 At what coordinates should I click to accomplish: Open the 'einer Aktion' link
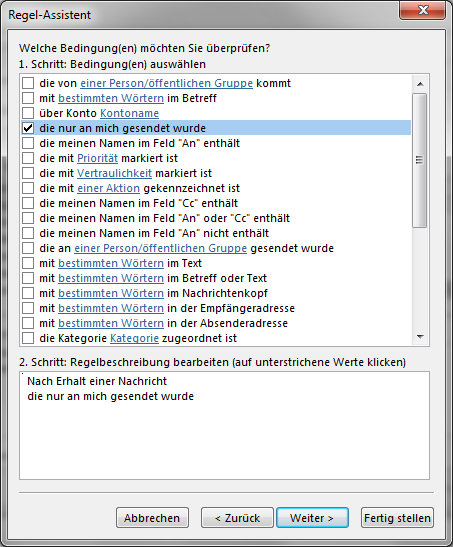[108, 188]
